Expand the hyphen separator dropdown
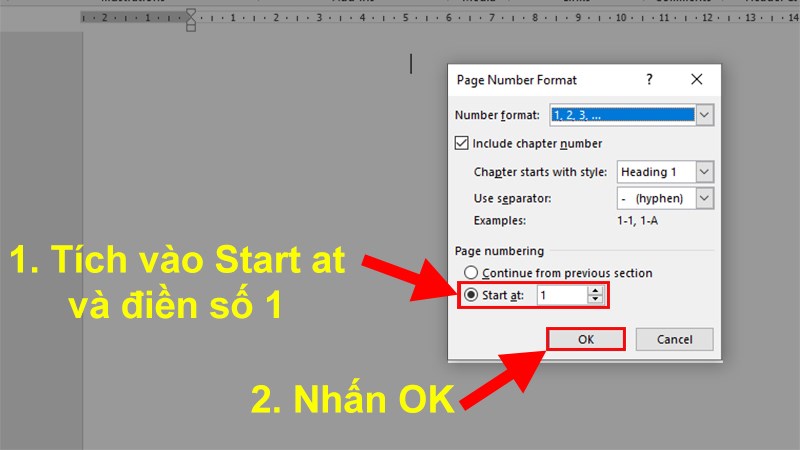800x450 pixels. (704, 198)
